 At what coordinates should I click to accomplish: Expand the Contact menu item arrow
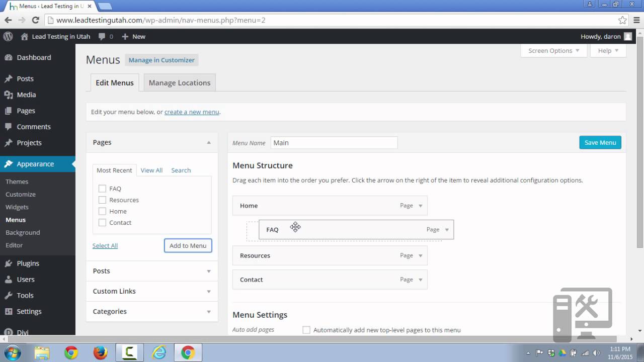421,280
